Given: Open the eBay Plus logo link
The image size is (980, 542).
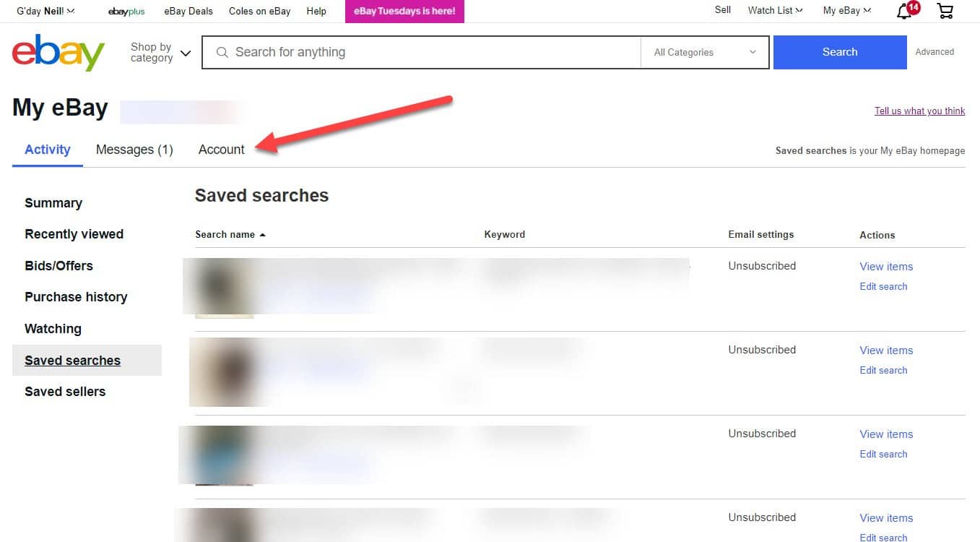Looking at the screenshot, I should [x=126, y=12].
